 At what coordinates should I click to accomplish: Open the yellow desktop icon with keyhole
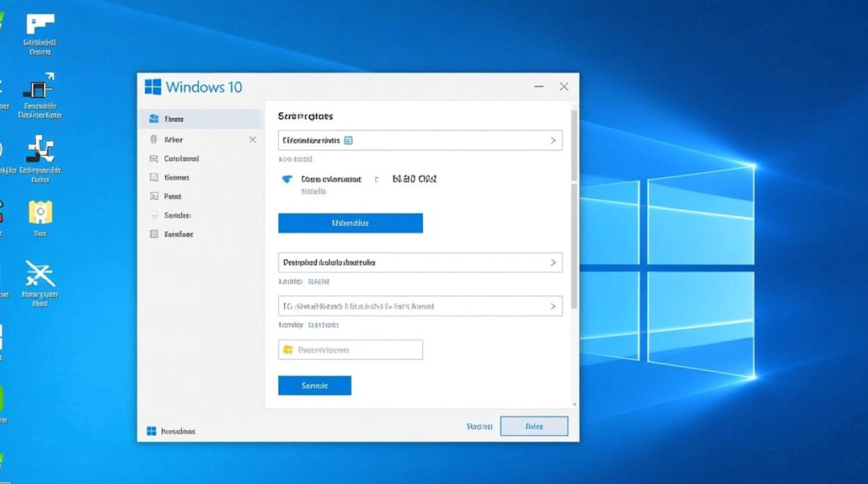click(x=40, y=212)
